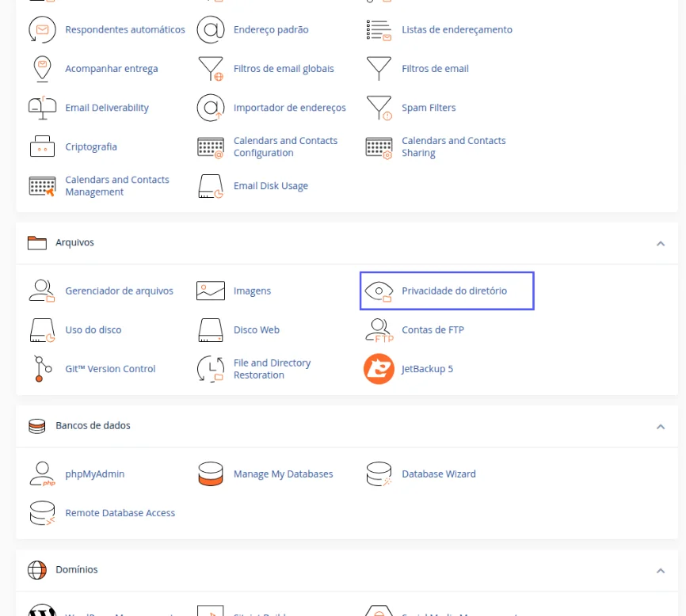Open the Filtros de email globais funnel icon
This screenshot has height=616, width=686.
pyautogui.click(x=211, y=69)
